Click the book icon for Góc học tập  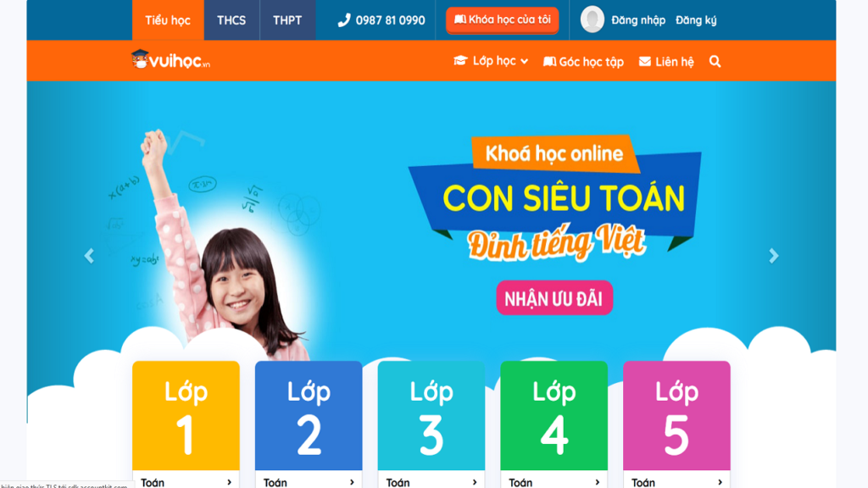(x=549, y=61)
